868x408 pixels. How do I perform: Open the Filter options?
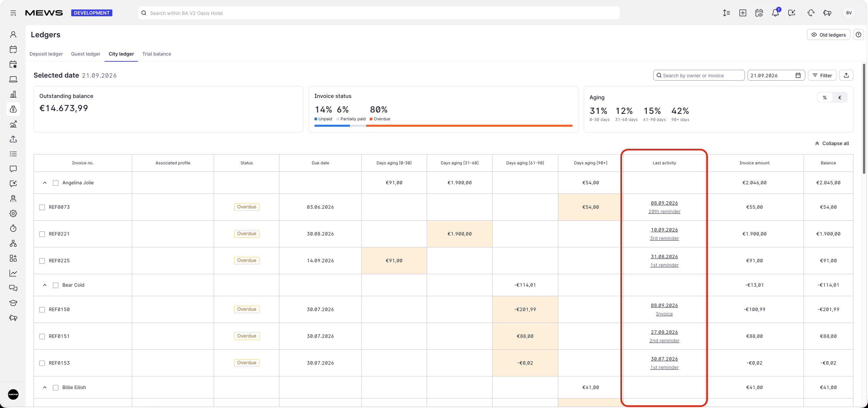pos(822,75)
